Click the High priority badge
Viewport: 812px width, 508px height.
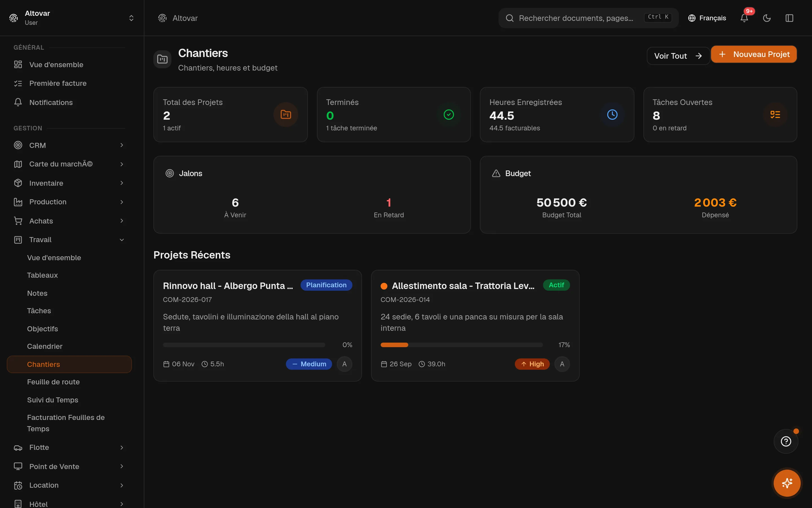pos(532,364)
